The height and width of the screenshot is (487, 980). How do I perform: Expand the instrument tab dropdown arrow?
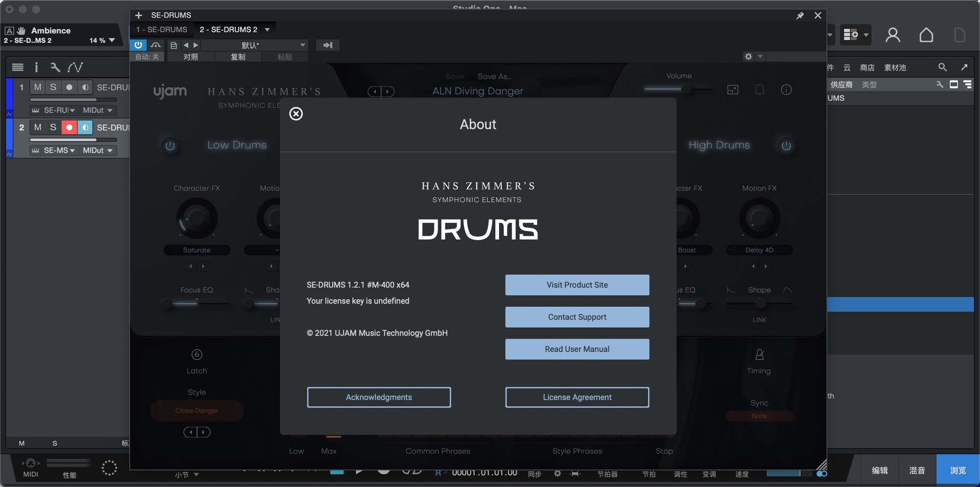click(267, 30)
